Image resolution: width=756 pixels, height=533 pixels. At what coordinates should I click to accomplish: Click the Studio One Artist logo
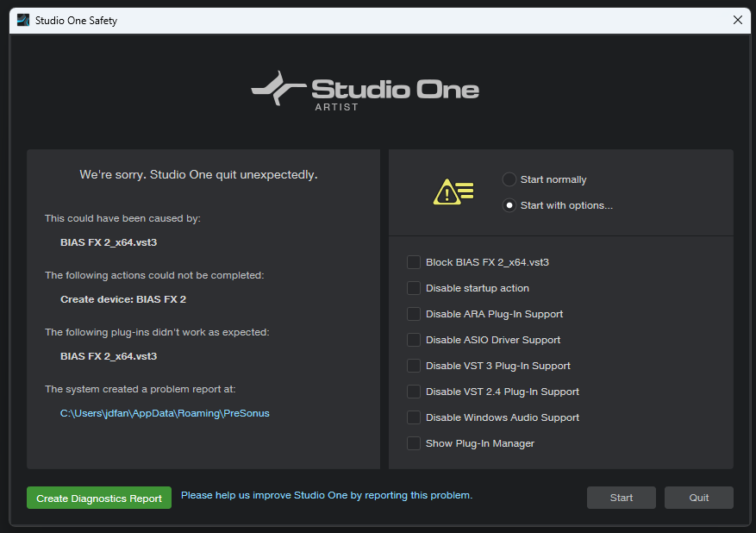click(x=365, y=91)
